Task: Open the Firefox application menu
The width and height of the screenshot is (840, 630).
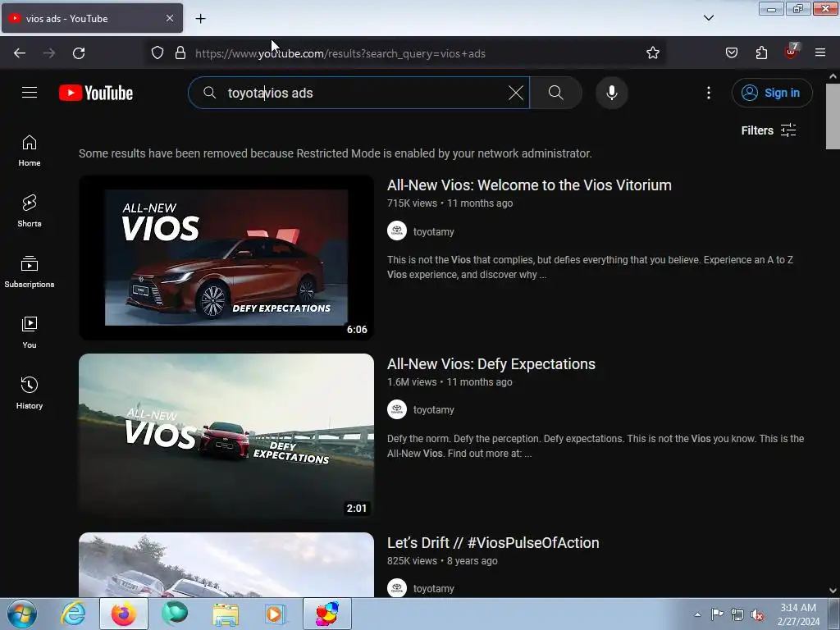Action: click(x=819, y=53)
